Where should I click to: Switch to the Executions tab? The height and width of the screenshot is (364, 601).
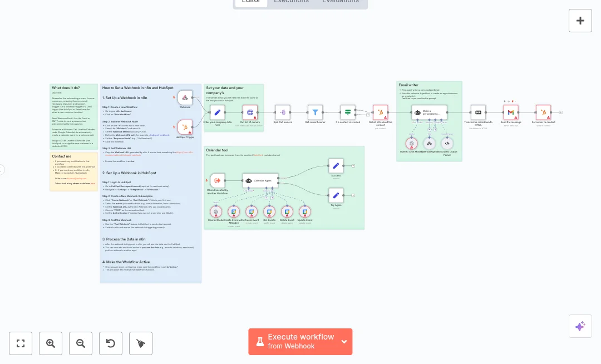(x=291, y=2)
